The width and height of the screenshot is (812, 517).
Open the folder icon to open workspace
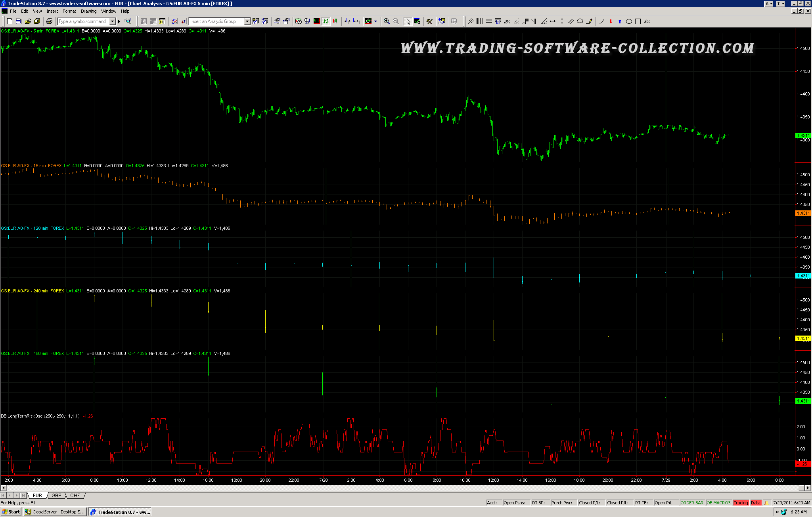tap(28, 21)
